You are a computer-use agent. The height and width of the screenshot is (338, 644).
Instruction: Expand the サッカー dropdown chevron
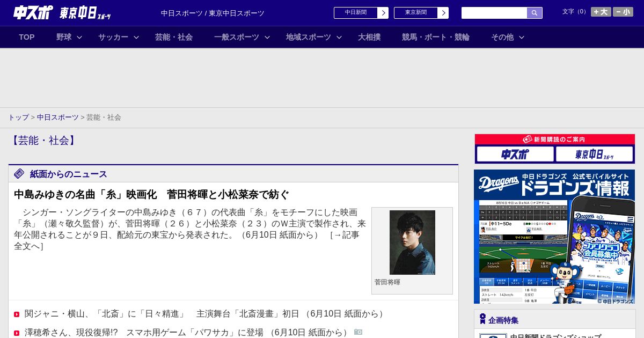[136, 38]
